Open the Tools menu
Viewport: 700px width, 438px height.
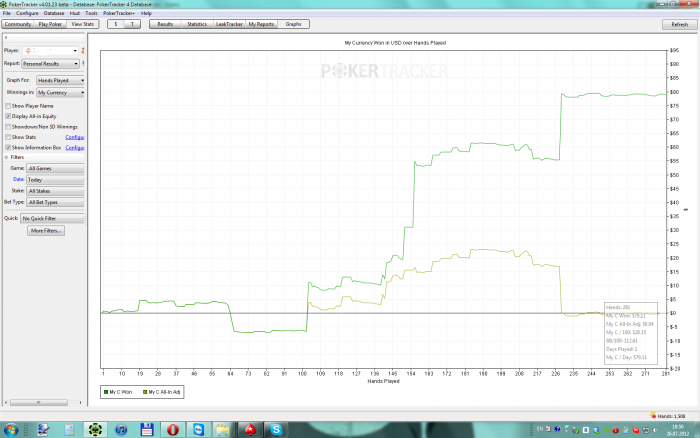(92, 13)
